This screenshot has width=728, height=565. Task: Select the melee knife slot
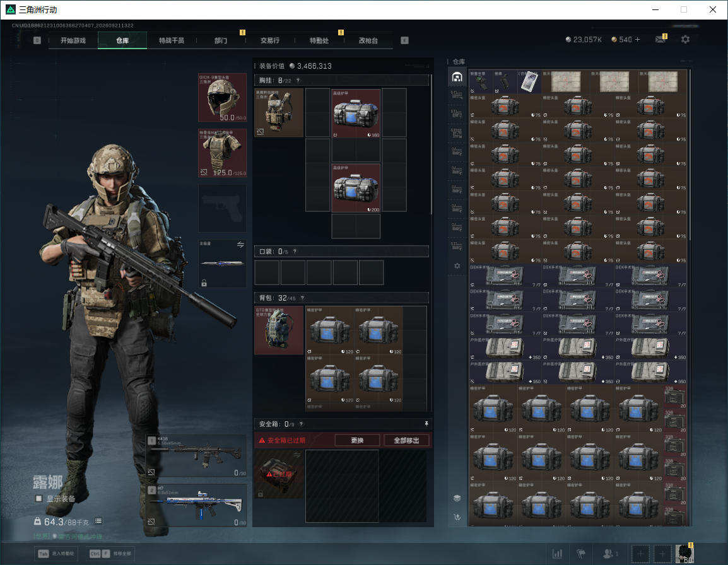[223, 264]
